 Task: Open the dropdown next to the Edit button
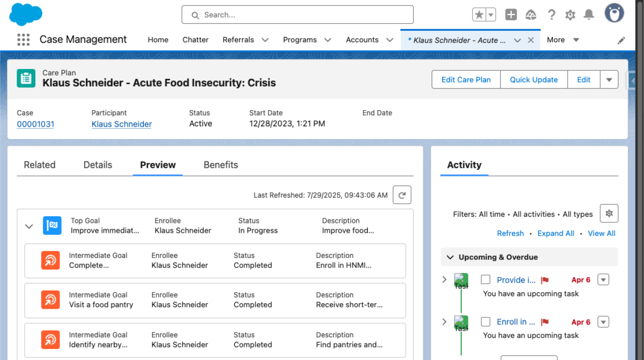(x=609, y=79)
